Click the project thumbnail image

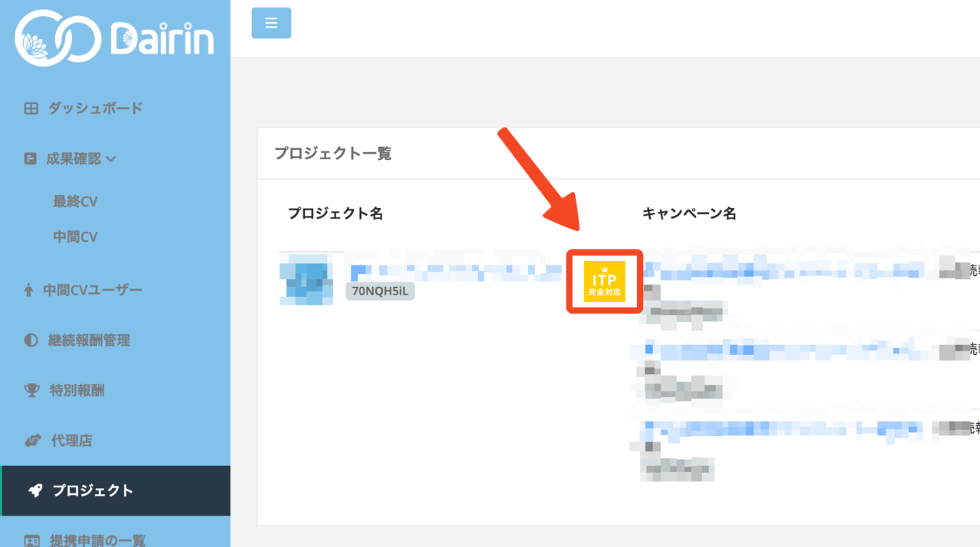coord(306,278)
